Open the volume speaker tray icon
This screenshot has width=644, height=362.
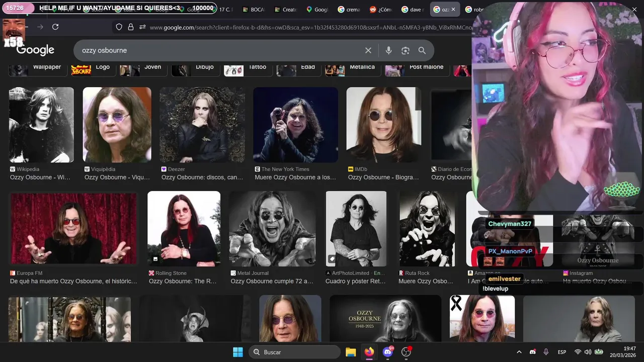pos(588,352)
